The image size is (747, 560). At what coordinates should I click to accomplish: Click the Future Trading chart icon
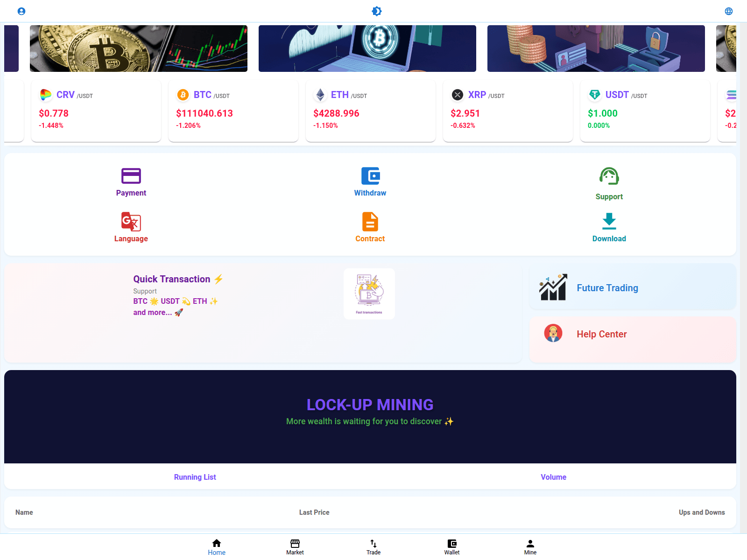(x=553, y=287)
